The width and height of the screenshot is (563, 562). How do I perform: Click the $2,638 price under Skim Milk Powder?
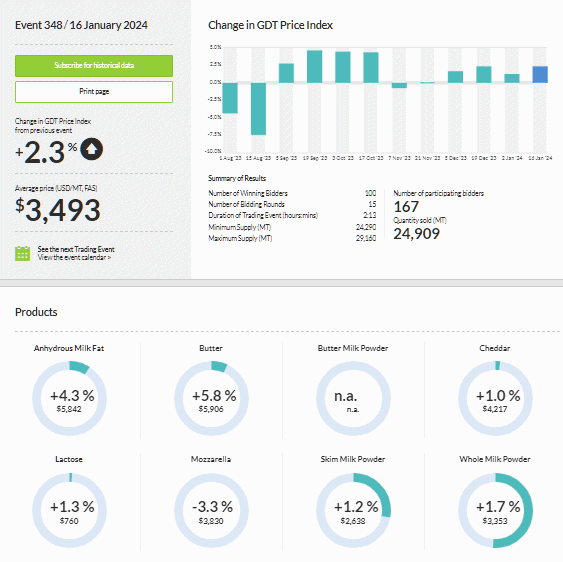click(x=353, y=521)
